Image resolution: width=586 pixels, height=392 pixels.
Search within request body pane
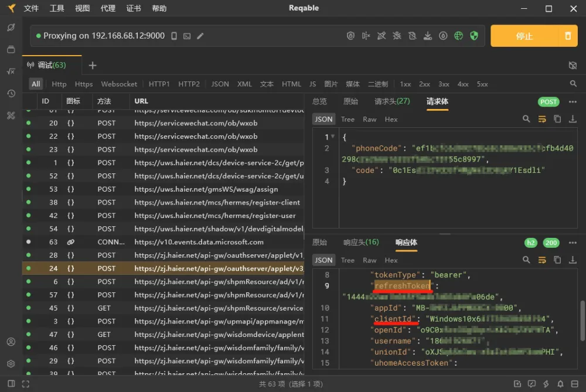coord(526,119)
